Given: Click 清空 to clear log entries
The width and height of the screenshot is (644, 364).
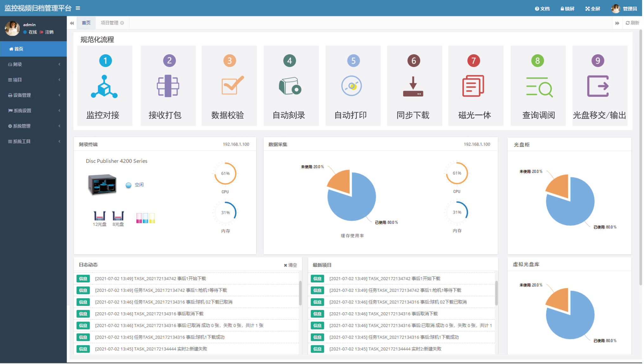Looking at the screenshot, I should [289, 264].
